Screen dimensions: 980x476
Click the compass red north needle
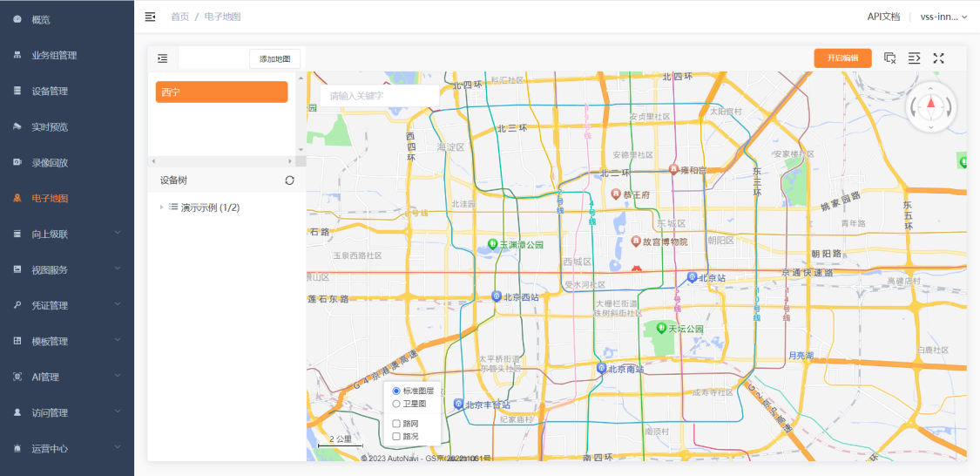click(x=931, y=103)
